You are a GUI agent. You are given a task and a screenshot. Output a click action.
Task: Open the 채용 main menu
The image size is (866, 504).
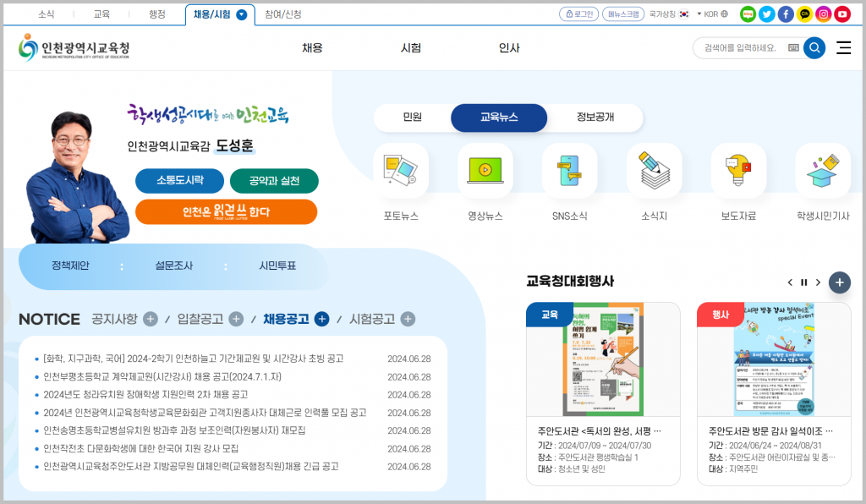click(x=312, y=48)
